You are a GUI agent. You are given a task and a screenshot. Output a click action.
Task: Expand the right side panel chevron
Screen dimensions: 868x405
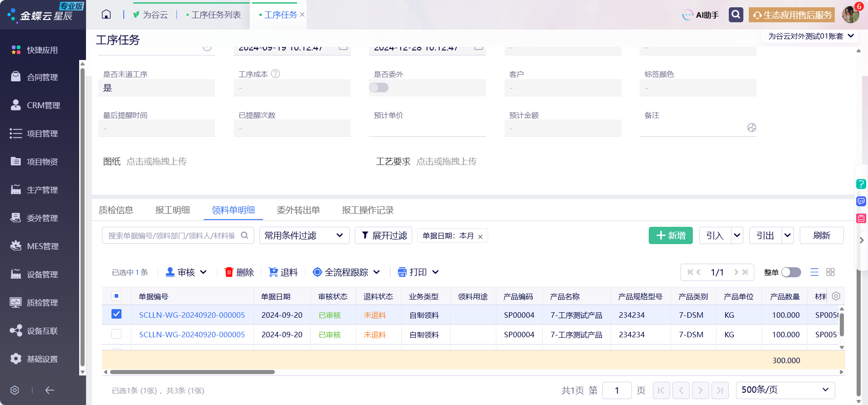862,240
